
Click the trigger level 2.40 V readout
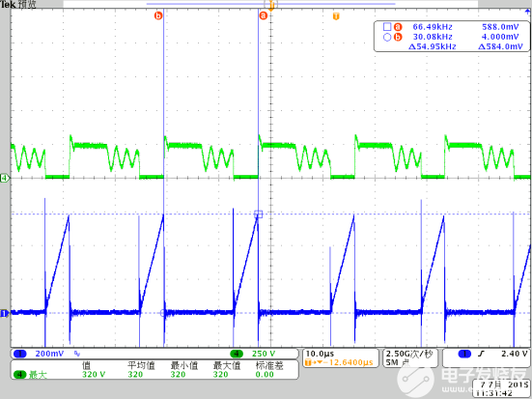pos(515,354)
